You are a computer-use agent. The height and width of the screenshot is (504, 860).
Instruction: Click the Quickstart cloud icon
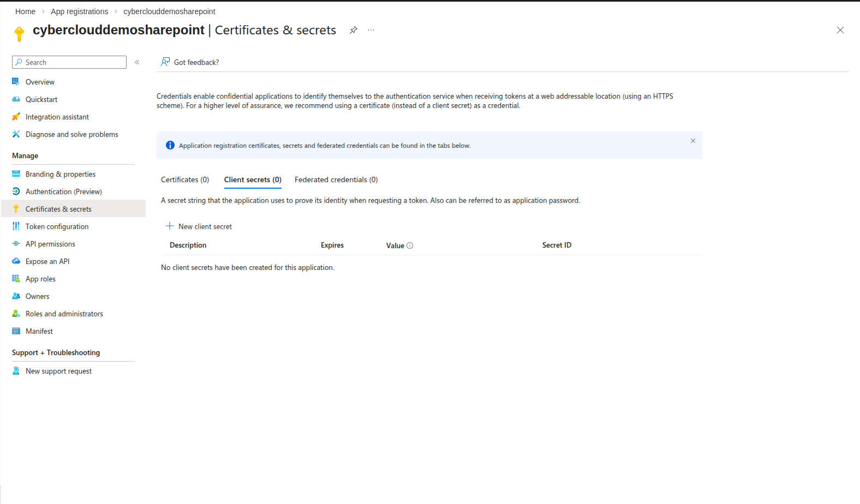pos(16,99)
